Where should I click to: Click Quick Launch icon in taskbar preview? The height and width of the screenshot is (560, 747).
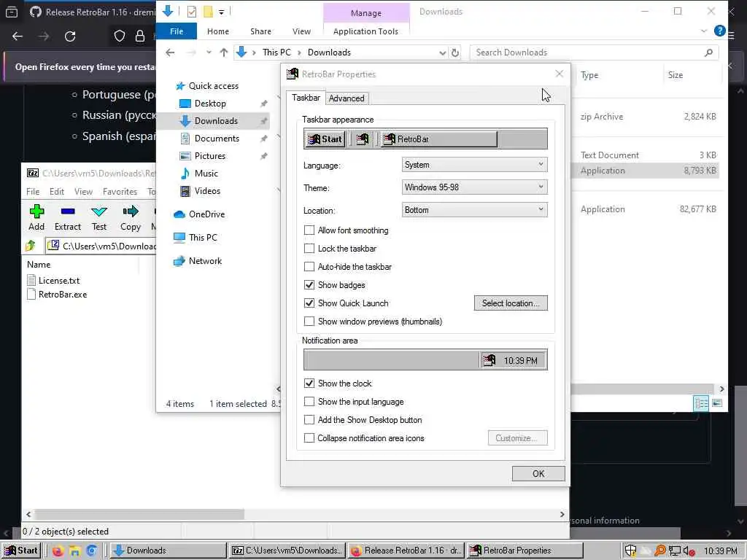(x=363, y=139)
